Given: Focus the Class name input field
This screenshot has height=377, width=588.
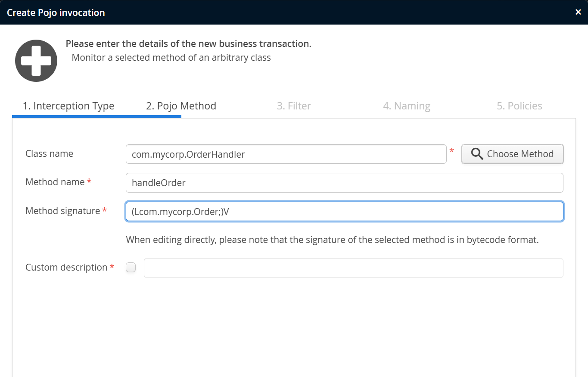Looking at the screenshot, I should coord(286,154).
